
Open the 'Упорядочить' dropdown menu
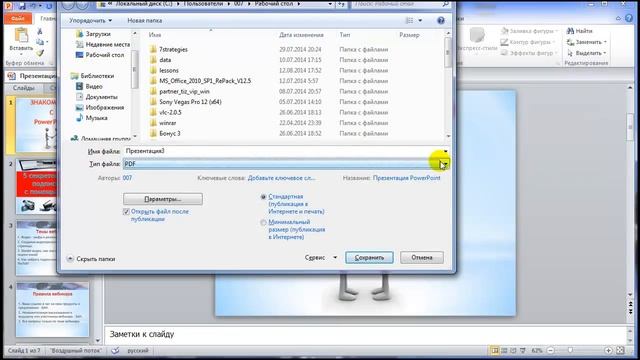pos(90,20)
